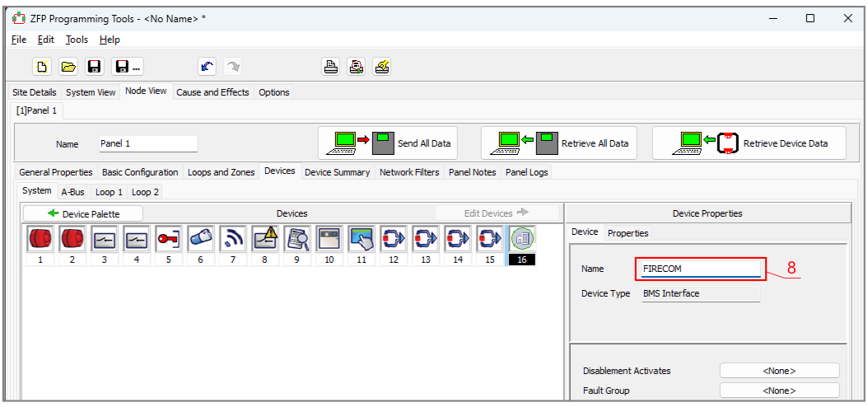Open the Fault Group dropdown
868x407 pixels.
tap(779, 391)
